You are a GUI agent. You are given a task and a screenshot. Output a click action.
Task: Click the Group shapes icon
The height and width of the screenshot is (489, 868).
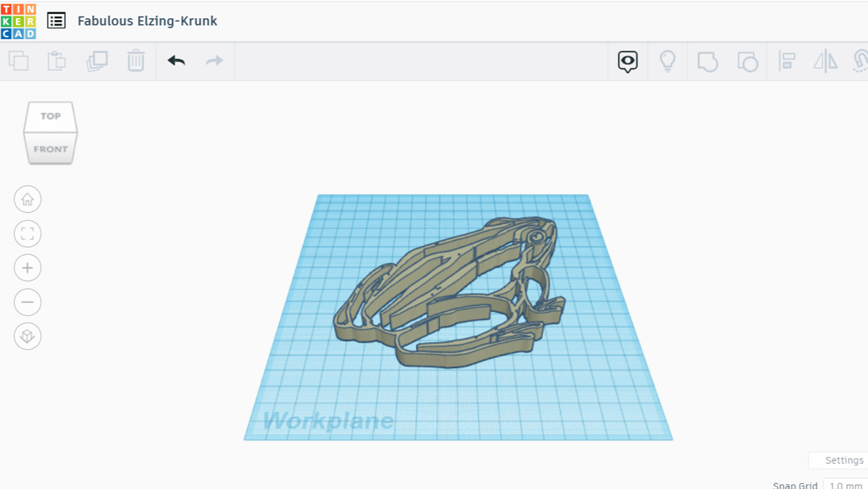click(x=707, y=61)
